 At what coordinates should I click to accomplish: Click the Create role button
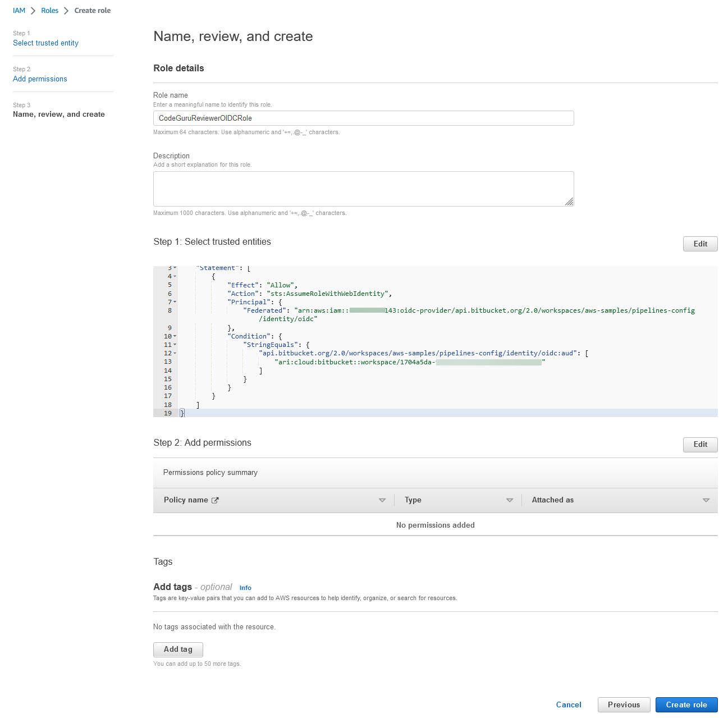coord(686,705)
